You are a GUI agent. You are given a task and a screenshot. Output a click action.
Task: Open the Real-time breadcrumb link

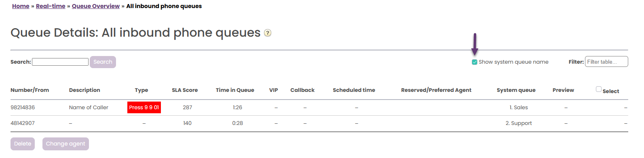[51, 6]
